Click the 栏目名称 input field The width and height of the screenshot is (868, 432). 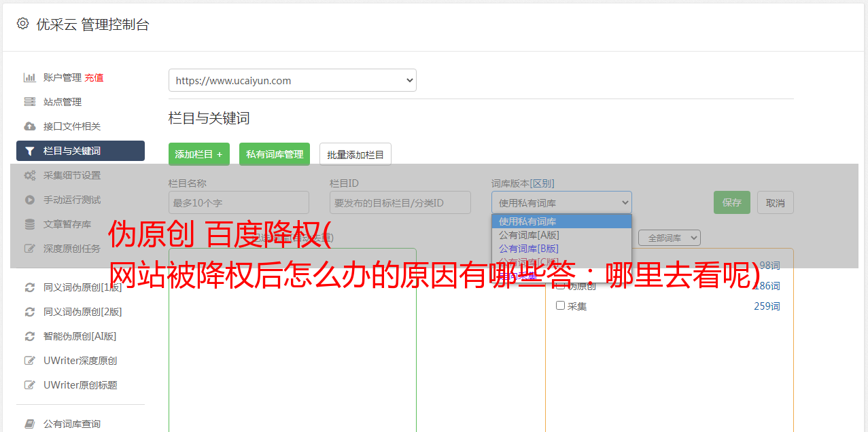[x=239, y=202]
